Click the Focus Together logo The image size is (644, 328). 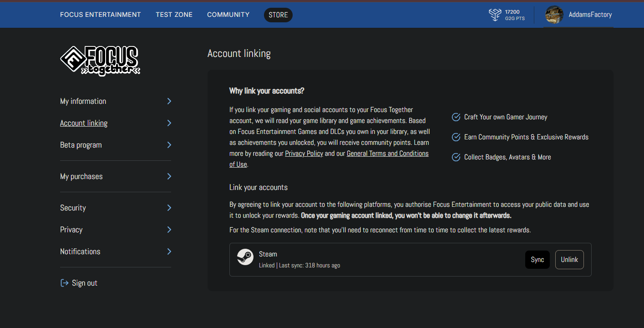pos(100,61)
